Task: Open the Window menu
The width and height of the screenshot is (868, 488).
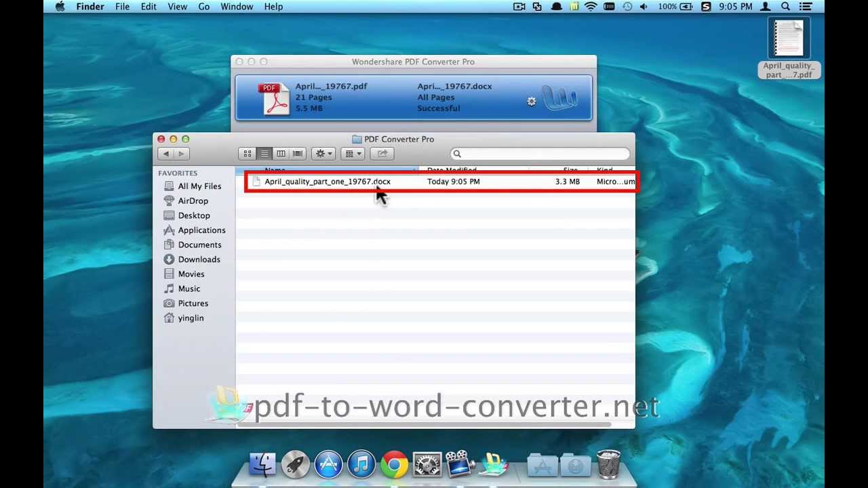Action: [x=237, y=7]
